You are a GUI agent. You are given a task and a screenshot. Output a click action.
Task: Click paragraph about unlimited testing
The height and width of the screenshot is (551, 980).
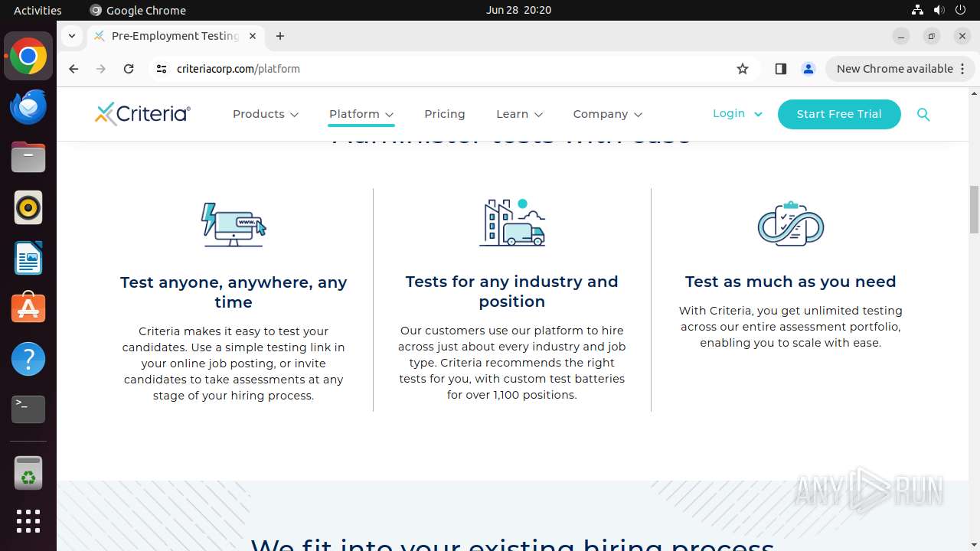pos(791,327)
